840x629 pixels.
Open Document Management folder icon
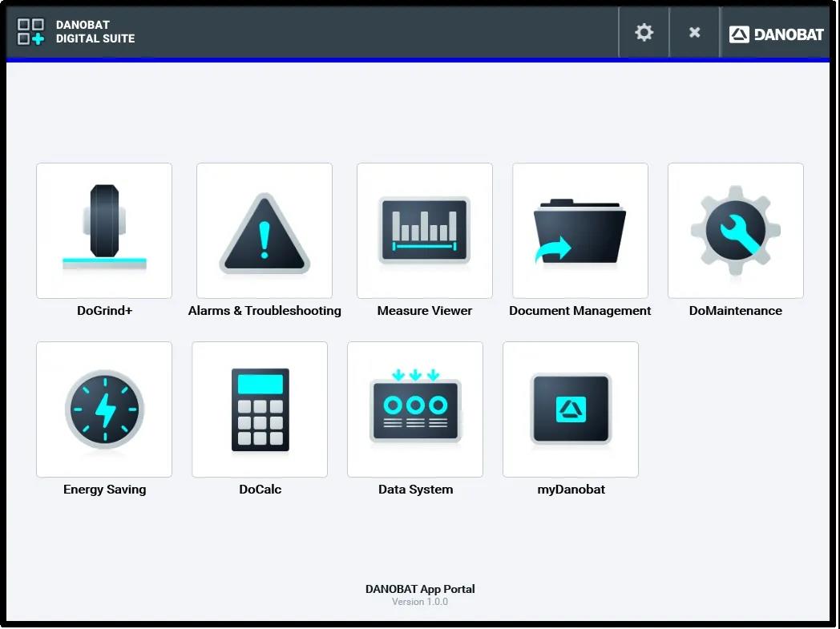[580, 230]
